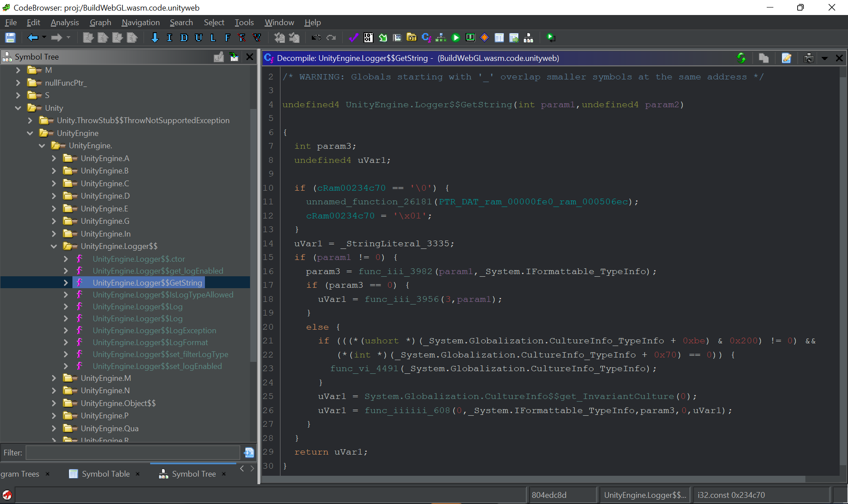Image resolution: width=848 pixels, height=504 pixels.
Task: Navigate to the next non-function (crossed F)
Action: tap(242, 38)
